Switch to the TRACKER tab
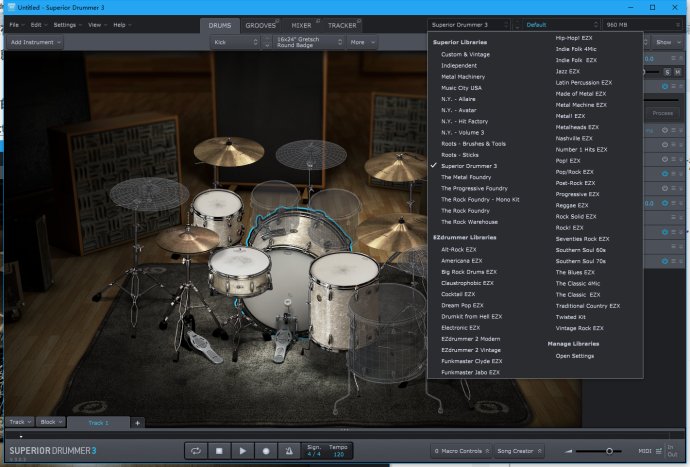690x467 pixels. pos(342,26)
